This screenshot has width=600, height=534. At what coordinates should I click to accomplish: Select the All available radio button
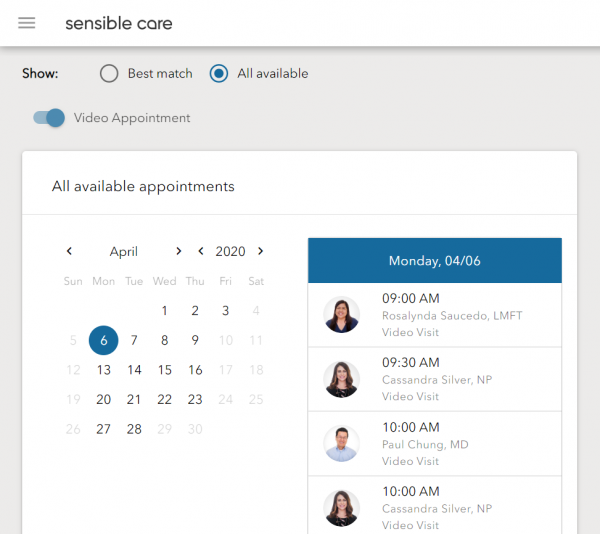[219, 73]
